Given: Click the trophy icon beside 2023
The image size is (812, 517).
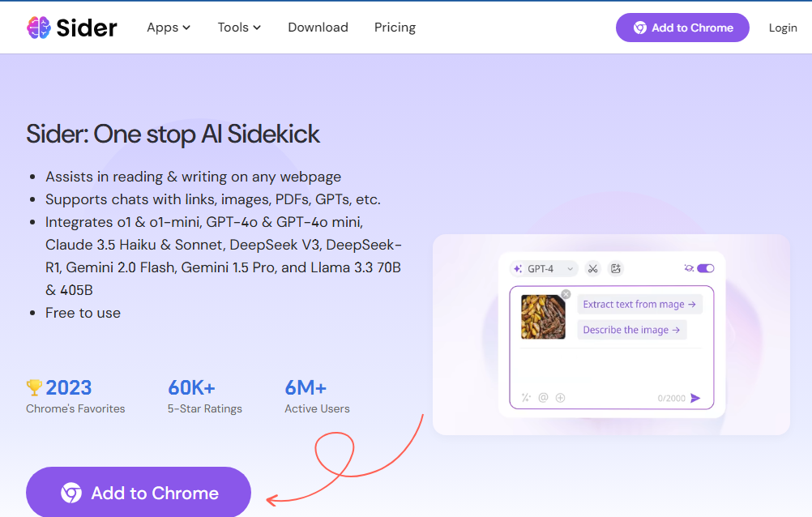Looking at the screenshot, I should tap(34, 387).
